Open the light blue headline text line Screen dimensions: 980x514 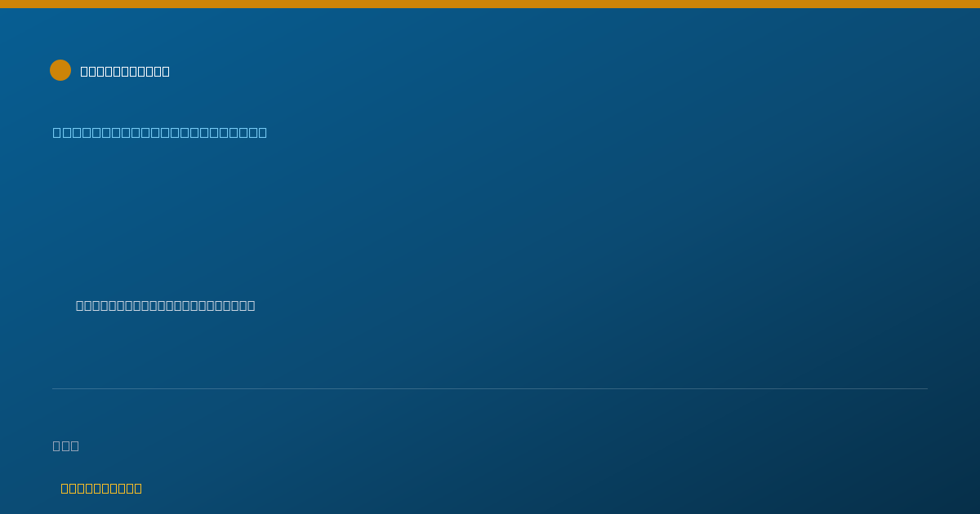(x=160, y=132)
